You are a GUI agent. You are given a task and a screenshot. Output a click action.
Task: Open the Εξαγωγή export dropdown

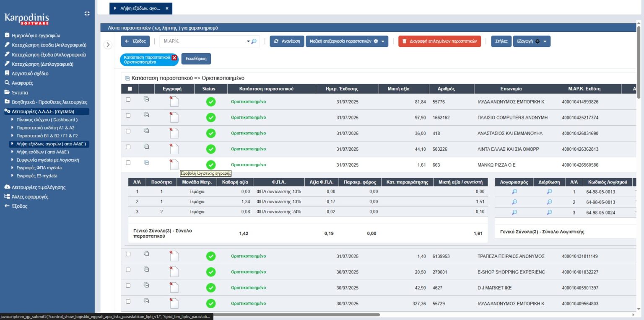point(531,41)
